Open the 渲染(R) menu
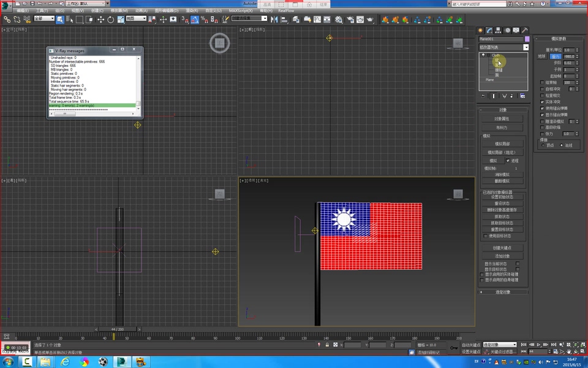Viewport: 588px width, 368px height. (x=192, y=10)
